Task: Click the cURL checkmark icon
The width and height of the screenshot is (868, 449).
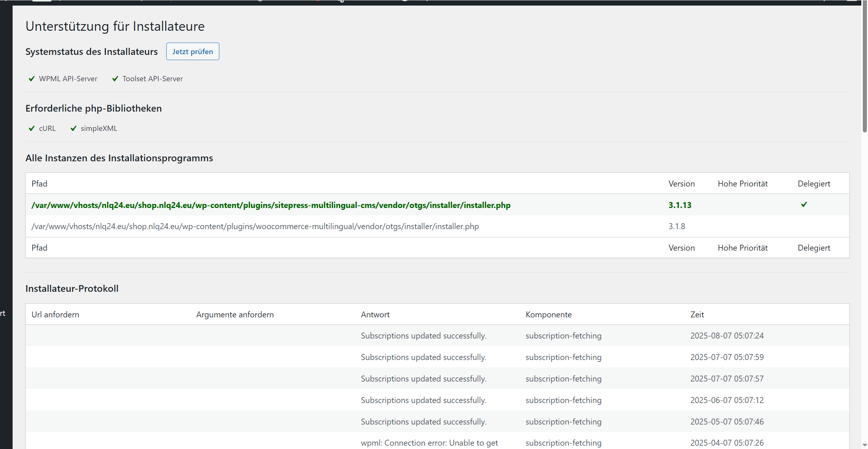Action: pos(32,128)
